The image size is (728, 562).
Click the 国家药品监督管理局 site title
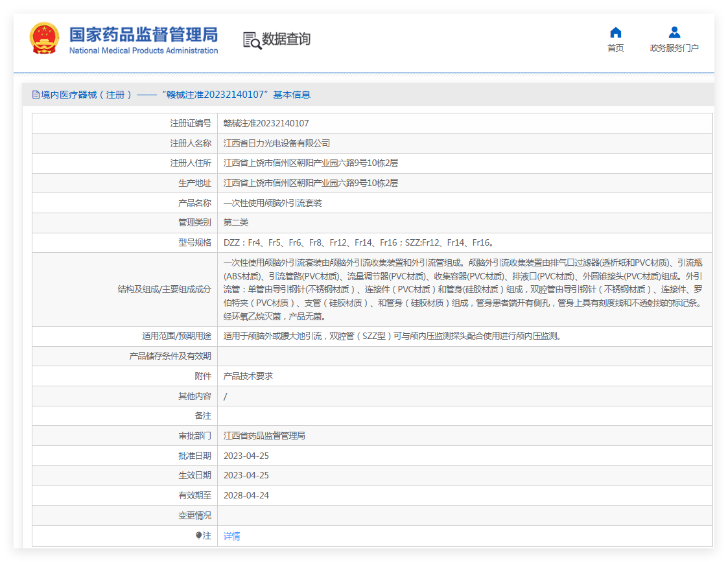(x=143, y=35)
